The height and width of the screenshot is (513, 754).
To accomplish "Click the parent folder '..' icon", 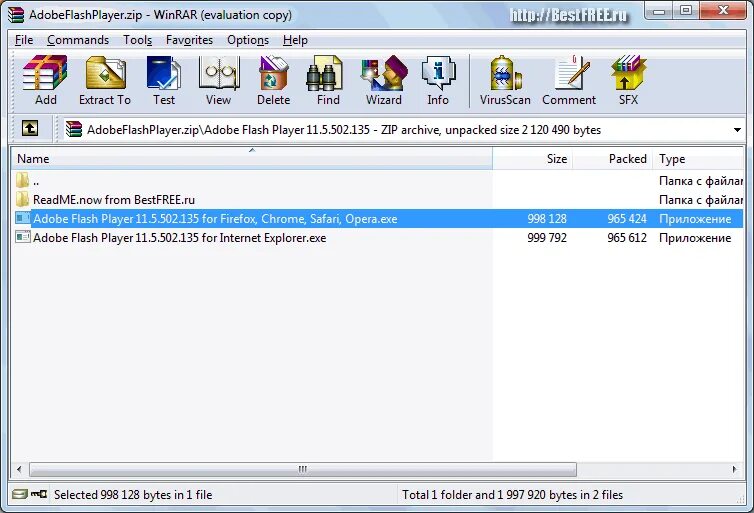I will (x=22, y=180).
